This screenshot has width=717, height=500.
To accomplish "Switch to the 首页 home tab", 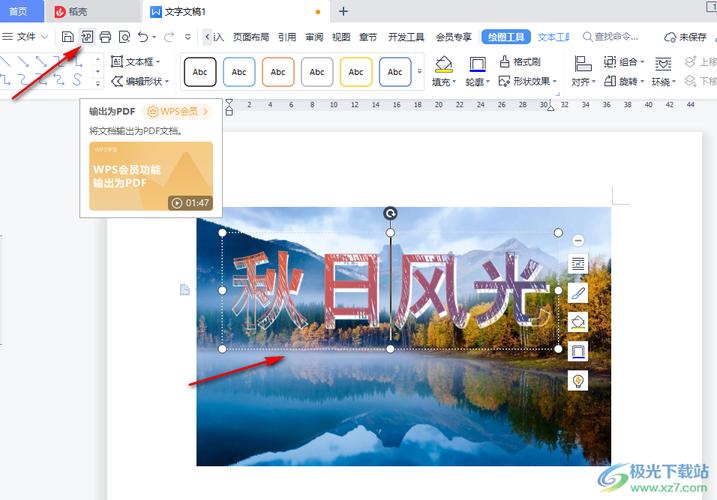I will pos(19,11).
